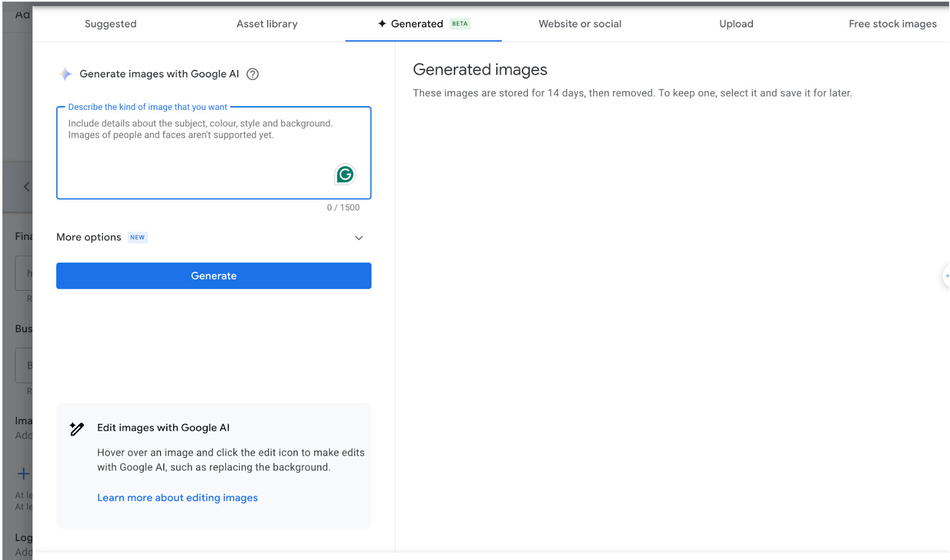Open the Free stock images tab
Screen dimensions: 950x560
[892, 24]
